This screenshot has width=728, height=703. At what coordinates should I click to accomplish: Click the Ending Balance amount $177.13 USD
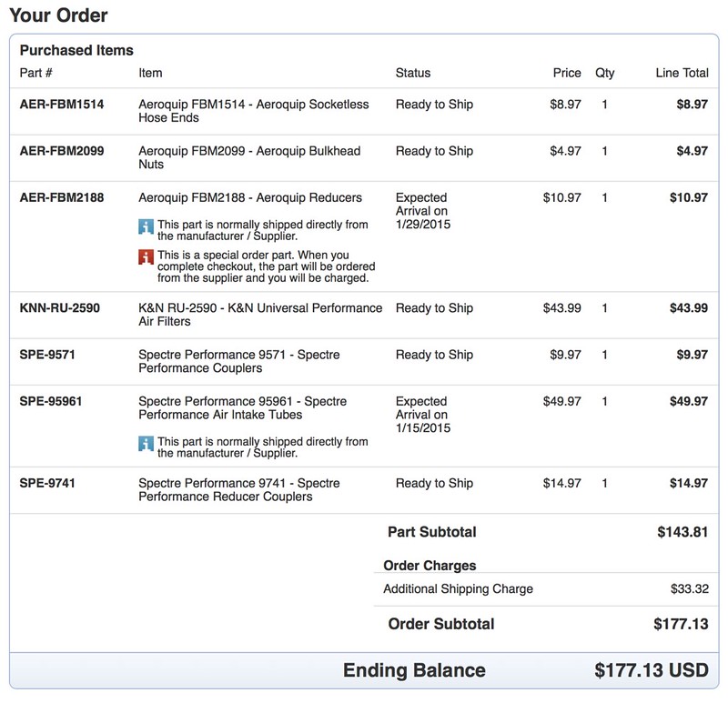[650, 670]
